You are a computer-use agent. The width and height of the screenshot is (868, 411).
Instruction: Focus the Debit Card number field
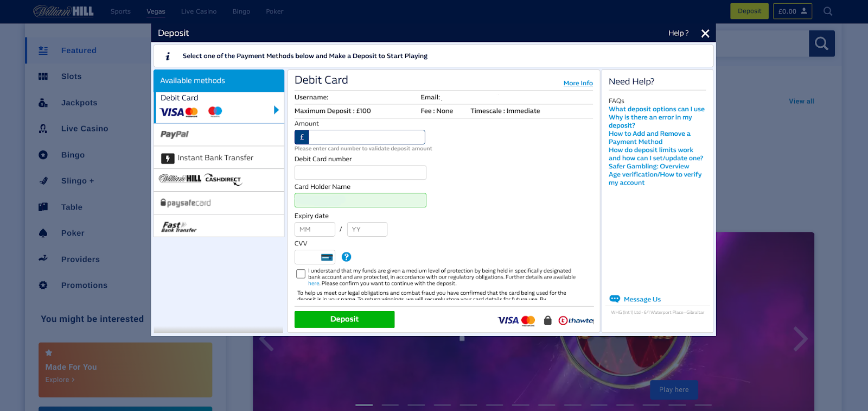click(360, 173)
